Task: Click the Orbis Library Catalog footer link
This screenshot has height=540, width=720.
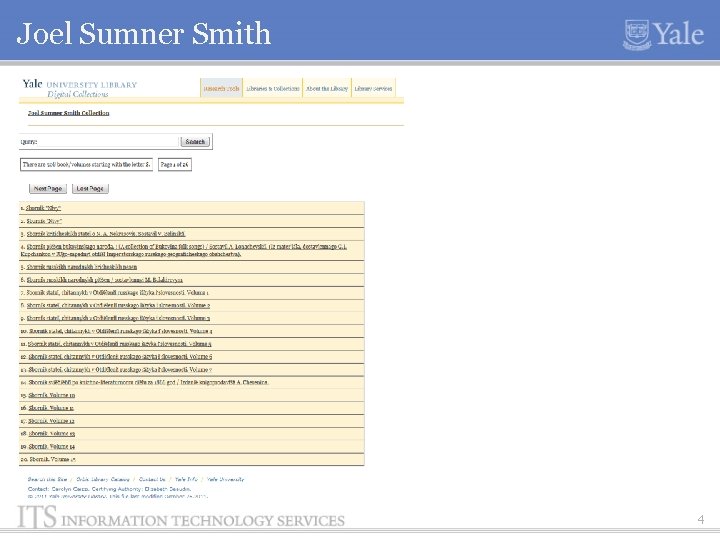Action: tap(103, 479)
